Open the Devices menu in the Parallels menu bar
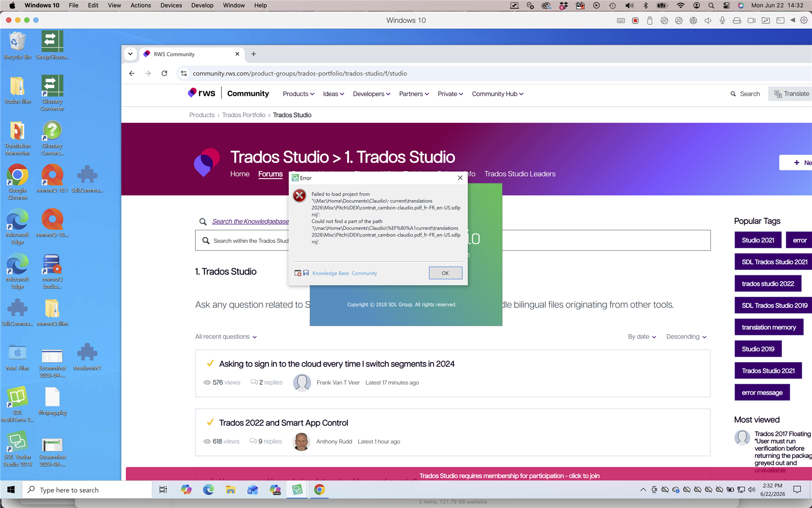 (171, 5)
